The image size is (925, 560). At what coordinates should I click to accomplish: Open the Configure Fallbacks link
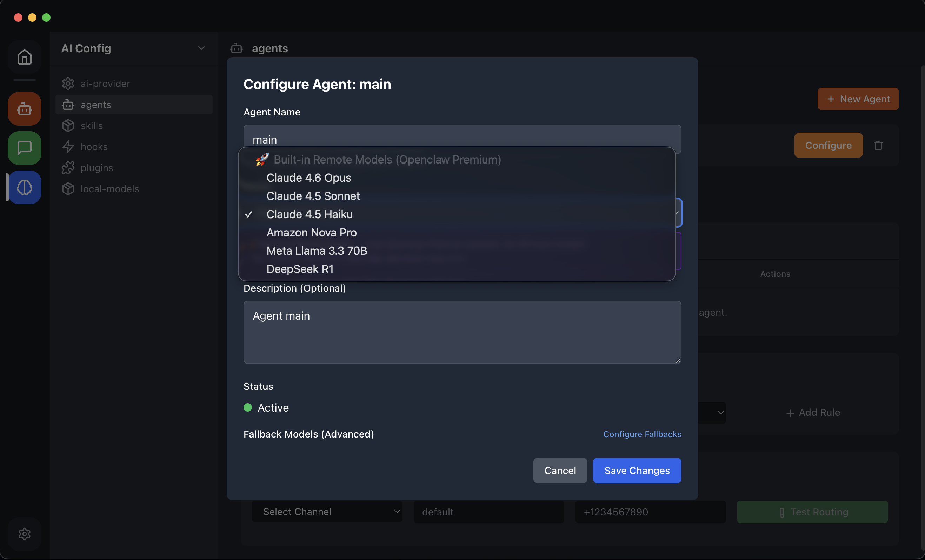[x=642, y=434]
